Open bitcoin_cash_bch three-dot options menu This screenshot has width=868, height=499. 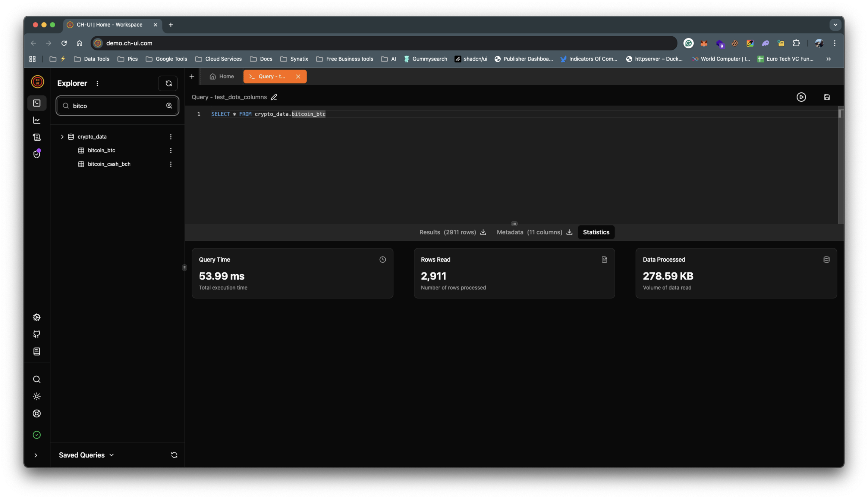pyautogui.click(x=171, y=164)
